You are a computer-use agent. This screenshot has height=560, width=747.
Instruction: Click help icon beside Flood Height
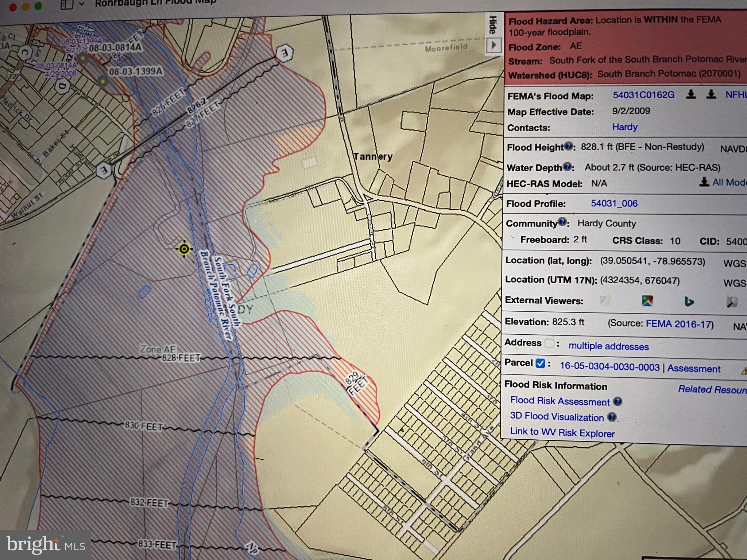coord(568,147)
